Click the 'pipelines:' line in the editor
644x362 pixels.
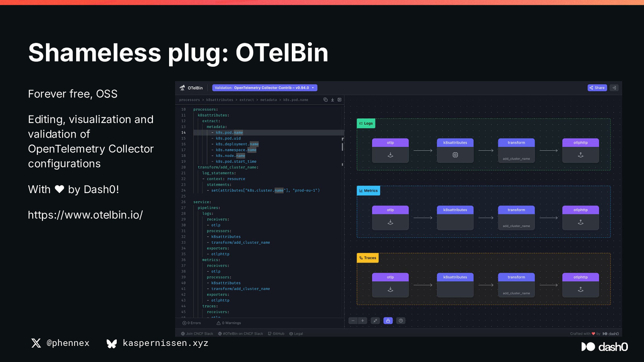[209, 208]
